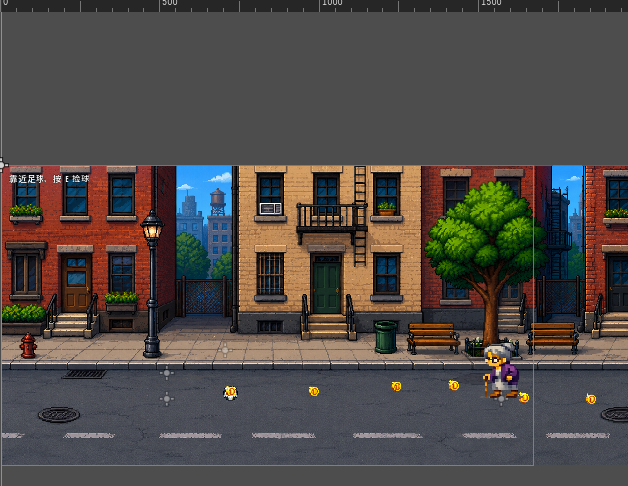Screen dimensions: 628x486
Task: Select the coin overlapping the white football
Action: coord(231,392)
